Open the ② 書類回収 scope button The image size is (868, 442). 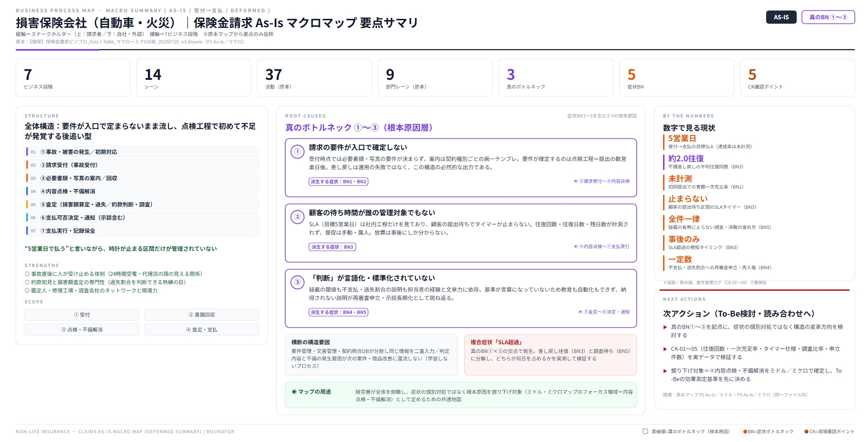point(201,315)
